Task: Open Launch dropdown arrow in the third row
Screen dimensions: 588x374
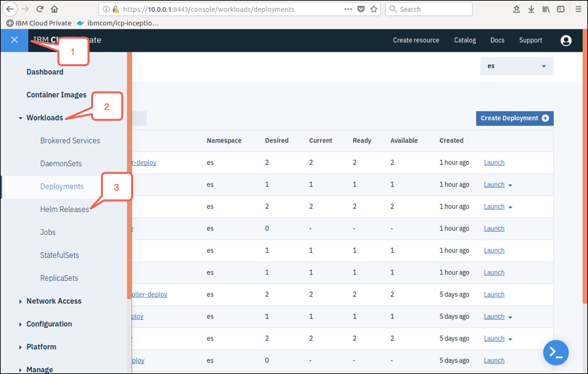Action: (510, 207)
